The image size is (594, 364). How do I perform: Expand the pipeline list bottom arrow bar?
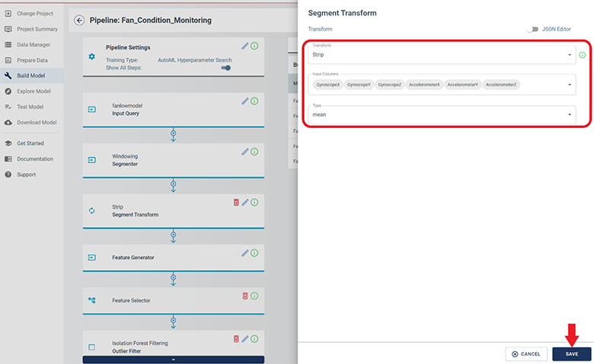click(174, 359)
